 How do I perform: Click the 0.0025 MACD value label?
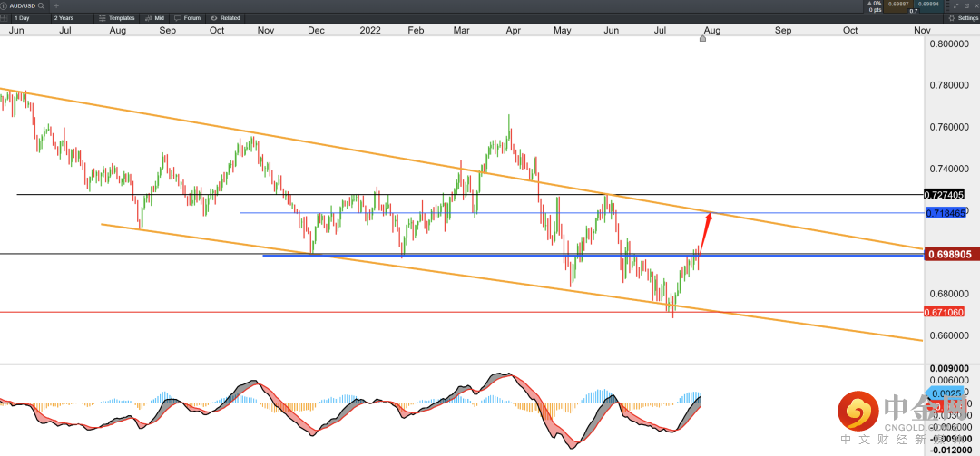[945, 393]
